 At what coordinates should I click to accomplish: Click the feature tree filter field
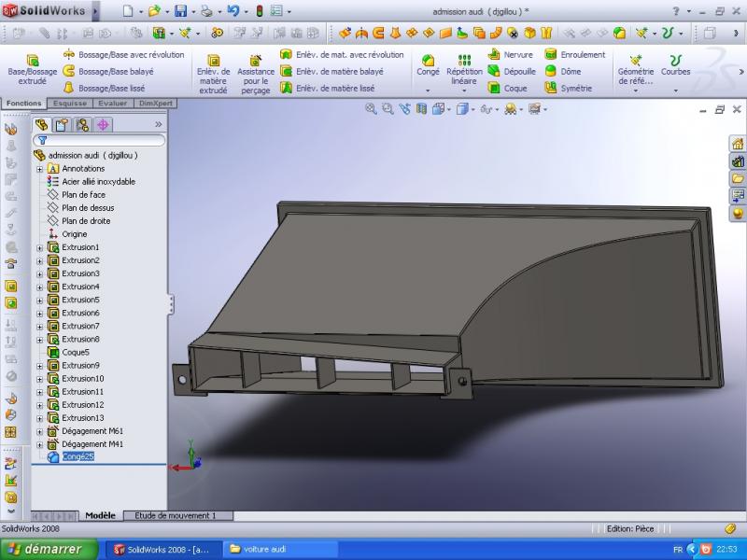pyautogui.click(x=99, y=140)
